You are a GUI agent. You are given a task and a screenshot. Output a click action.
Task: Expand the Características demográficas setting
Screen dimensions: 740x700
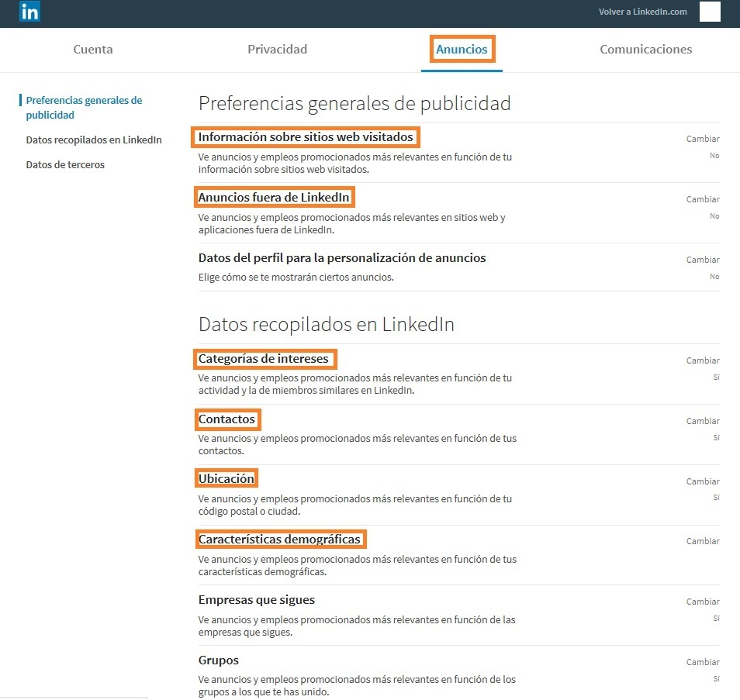279,540
